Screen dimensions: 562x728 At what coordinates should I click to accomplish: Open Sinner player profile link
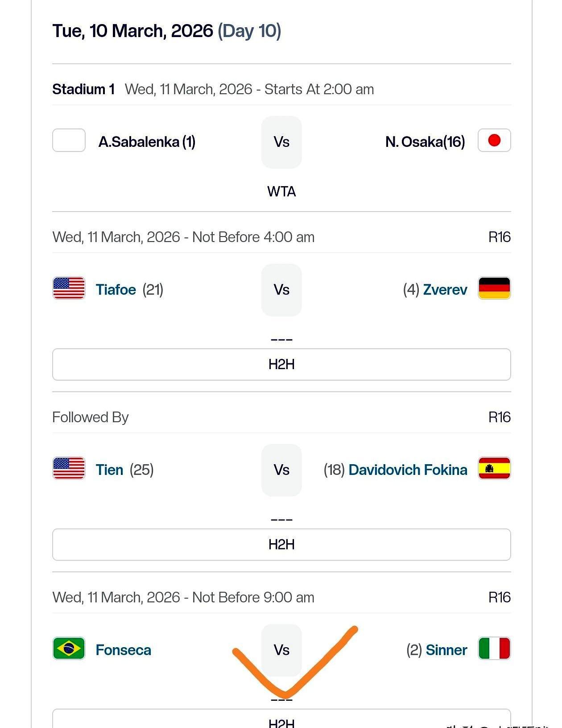pyautogui.click(x=446, y=650)
